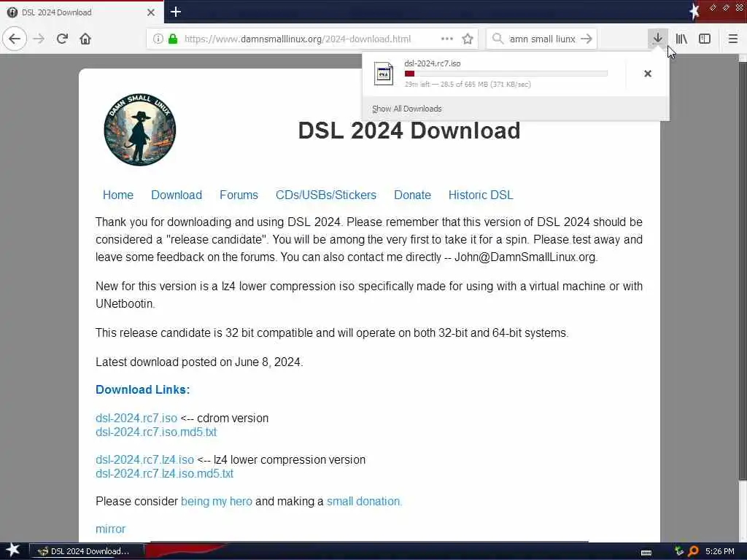Click the 'small donation' link
The width and height of the screenshot is (747, 560).
[x=364, y=502]
